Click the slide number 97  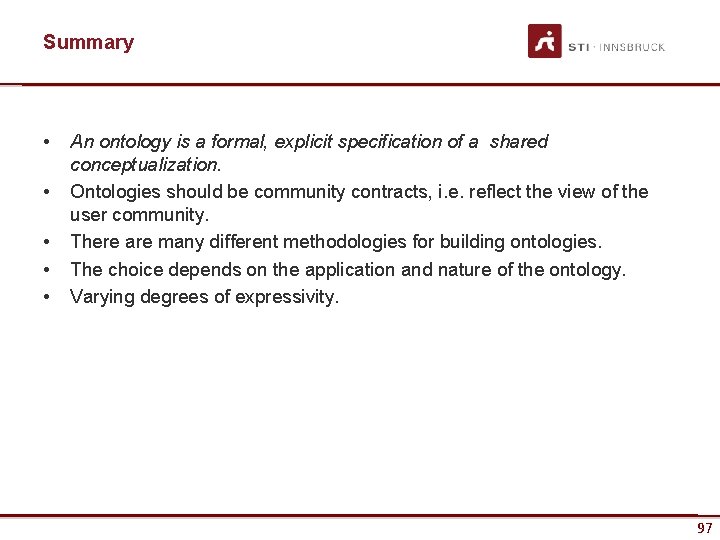tap(705, 528)
